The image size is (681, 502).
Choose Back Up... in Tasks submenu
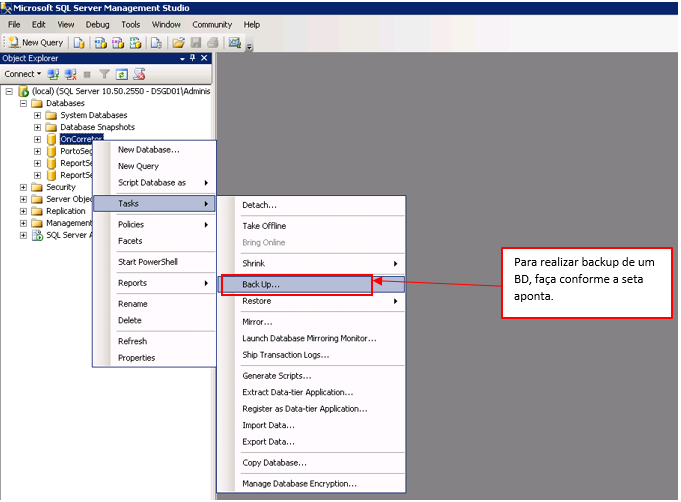(311, 284)
